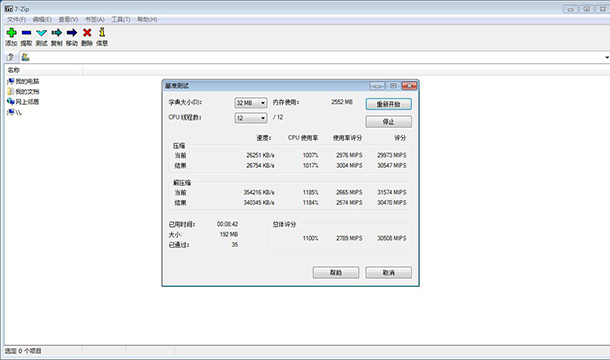Expand the address bar path dropdown arrow

(607, 58)
